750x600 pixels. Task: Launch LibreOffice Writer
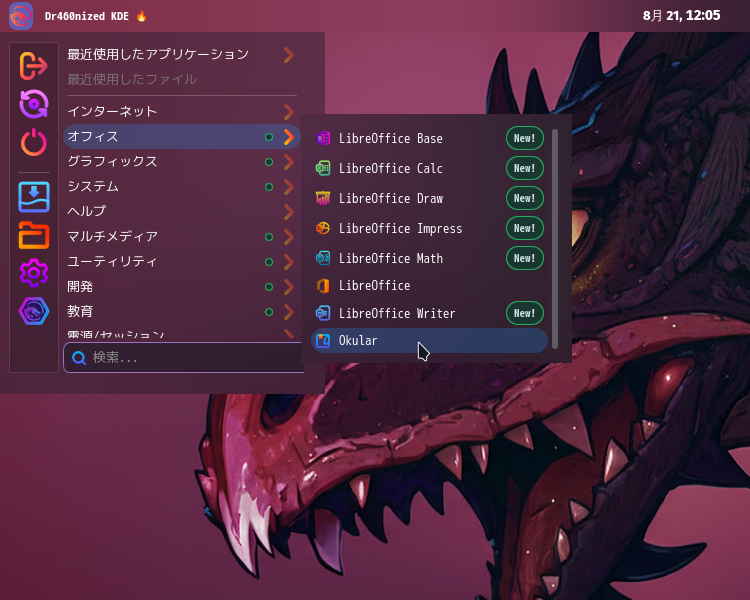coord(429,313)
